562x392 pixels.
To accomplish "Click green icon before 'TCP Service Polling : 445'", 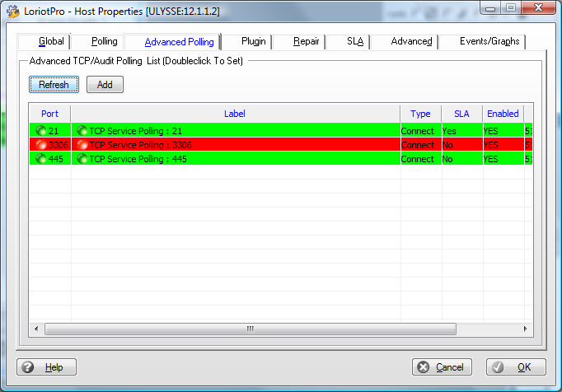I will (x=82, y=159).
